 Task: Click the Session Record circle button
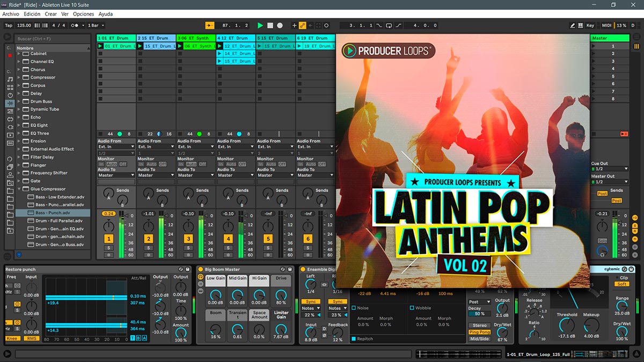(326, 25)
